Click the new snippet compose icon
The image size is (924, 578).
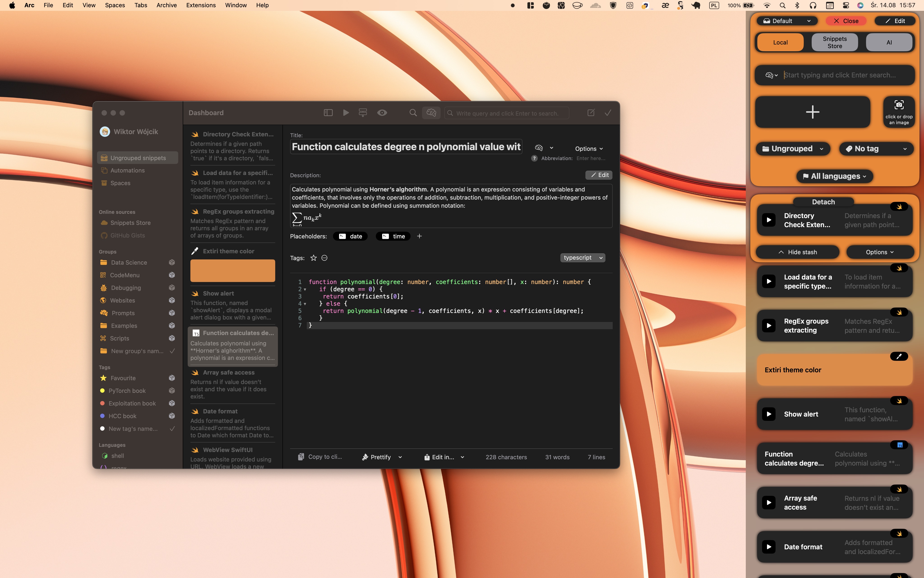[591, 113]
